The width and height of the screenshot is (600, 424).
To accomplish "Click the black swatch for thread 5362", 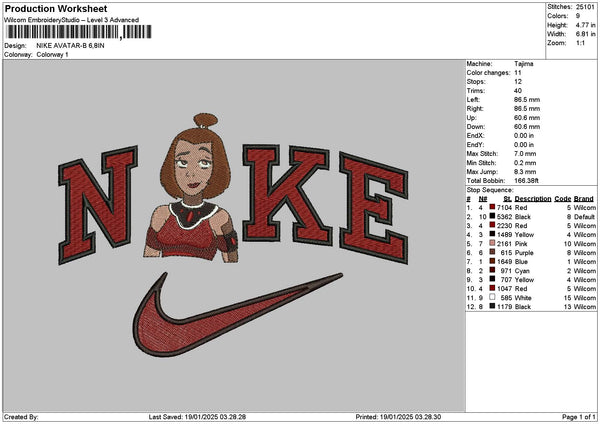I will 492,216.
